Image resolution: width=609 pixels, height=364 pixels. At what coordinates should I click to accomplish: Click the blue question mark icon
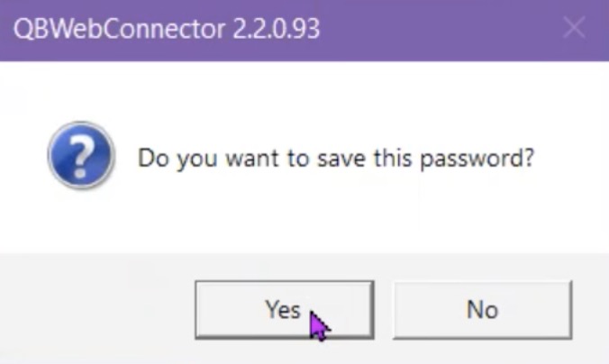pyautogui.click(x=81, y=156)
